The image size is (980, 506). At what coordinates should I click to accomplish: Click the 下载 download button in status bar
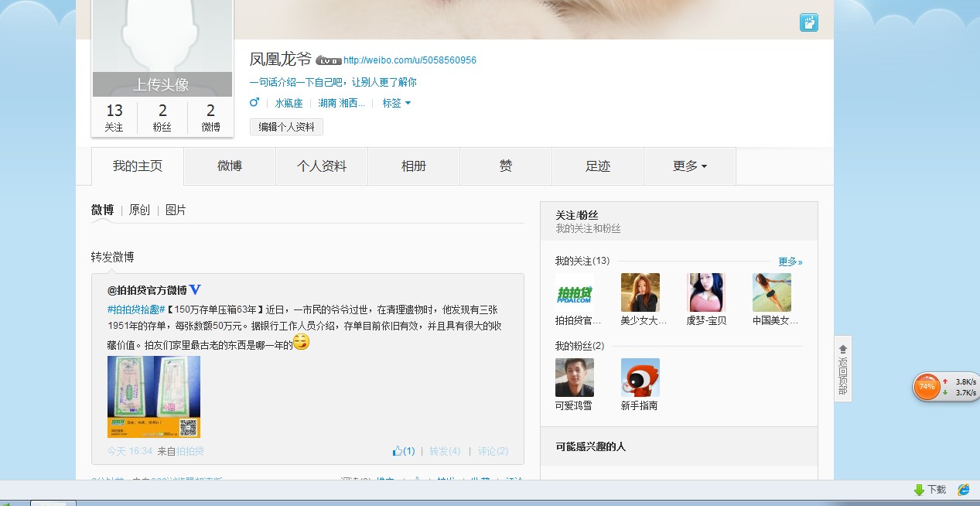(930, 490)
